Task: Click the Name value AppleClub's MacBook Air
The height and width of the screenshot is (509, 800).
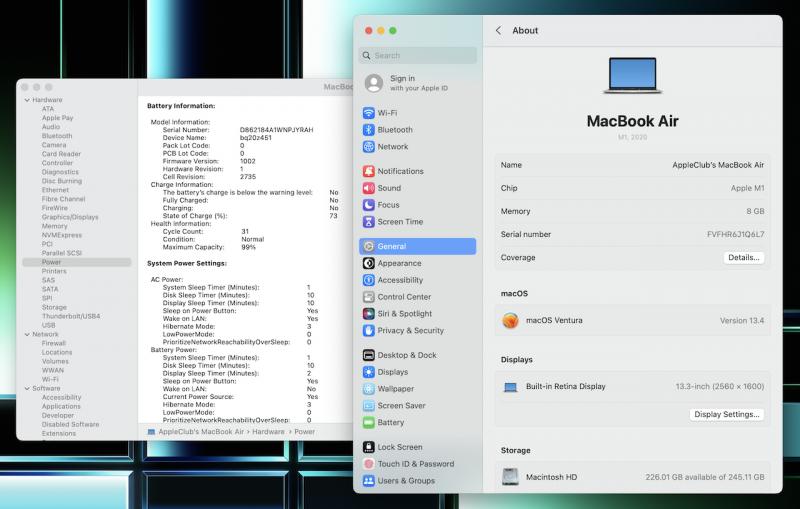Action: pyautogui.click(x=718, y=165)
